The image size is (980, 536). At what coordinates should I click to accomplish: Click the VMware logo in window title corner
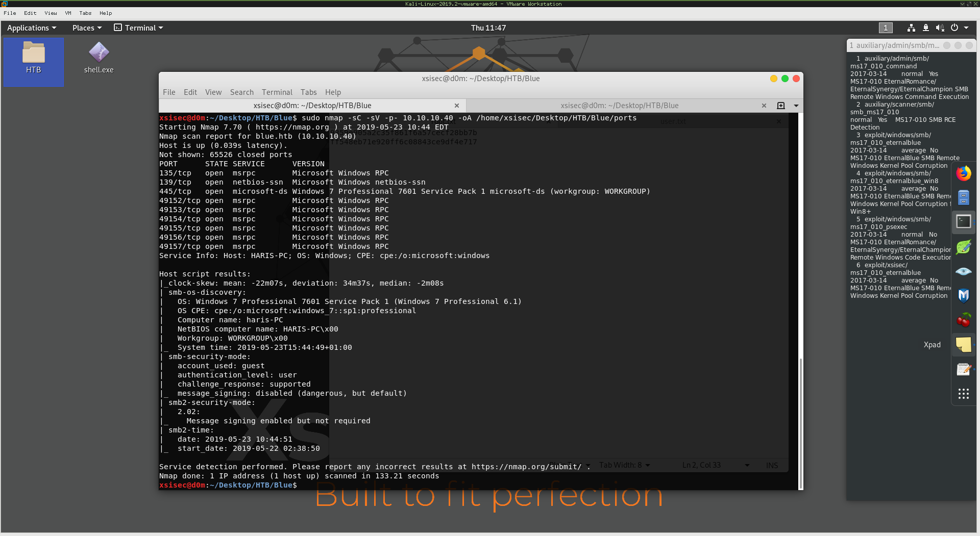(5, 4)
